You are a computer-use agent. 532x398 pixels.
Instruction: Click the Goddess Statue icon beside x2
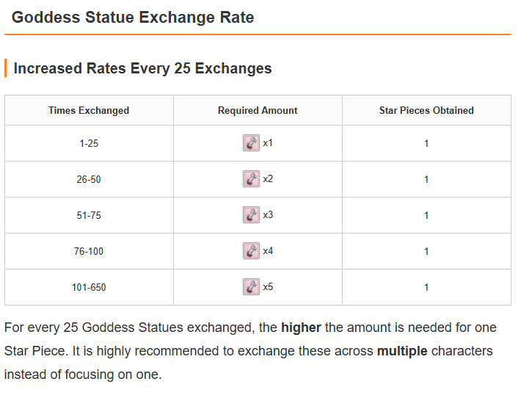pos(251,179)
